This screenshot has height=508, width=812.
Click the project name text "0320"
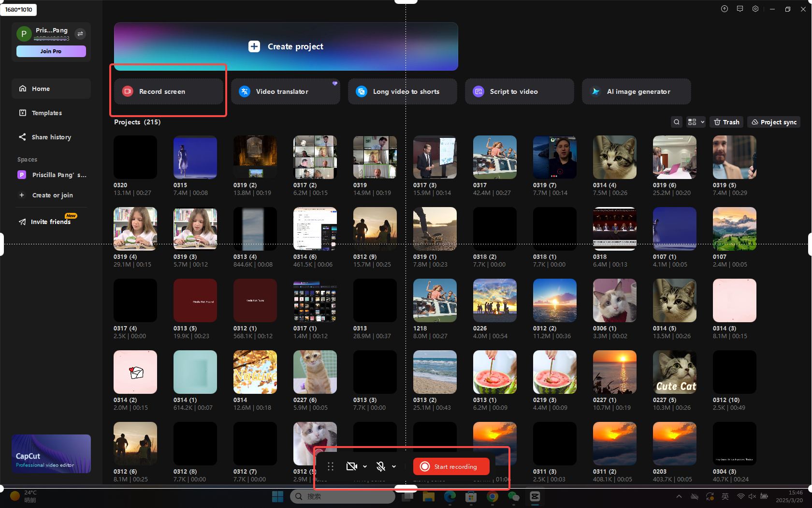point(120,185)
